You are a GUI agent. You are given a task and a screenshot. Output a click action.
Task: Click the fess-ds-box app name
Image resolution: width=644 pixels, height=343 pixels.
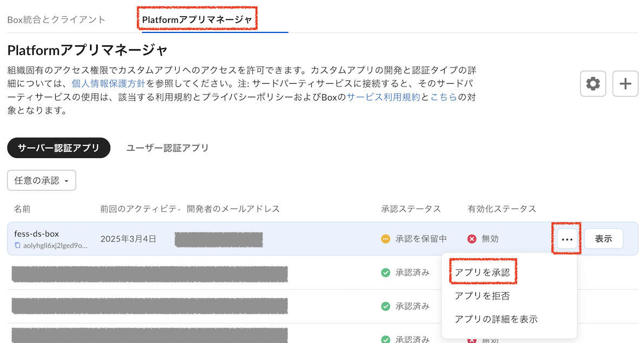coord(37,234)
